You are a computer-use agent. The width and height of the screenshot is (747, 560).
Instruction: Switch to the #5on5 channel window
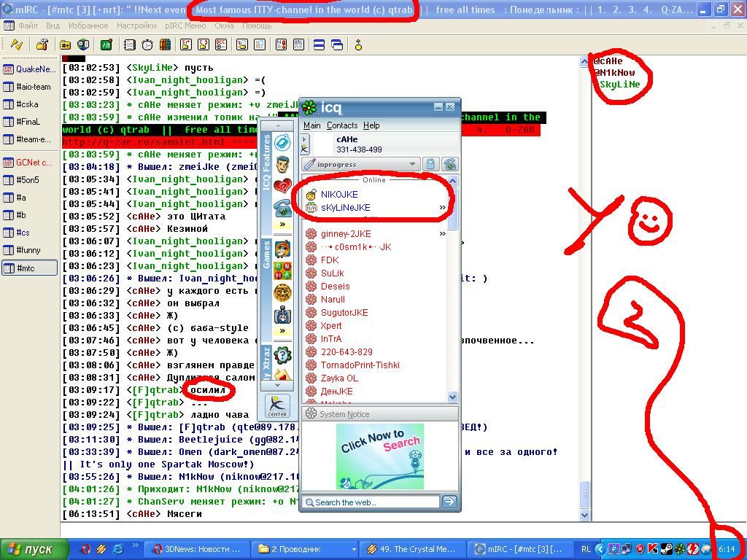click(29, 180)
